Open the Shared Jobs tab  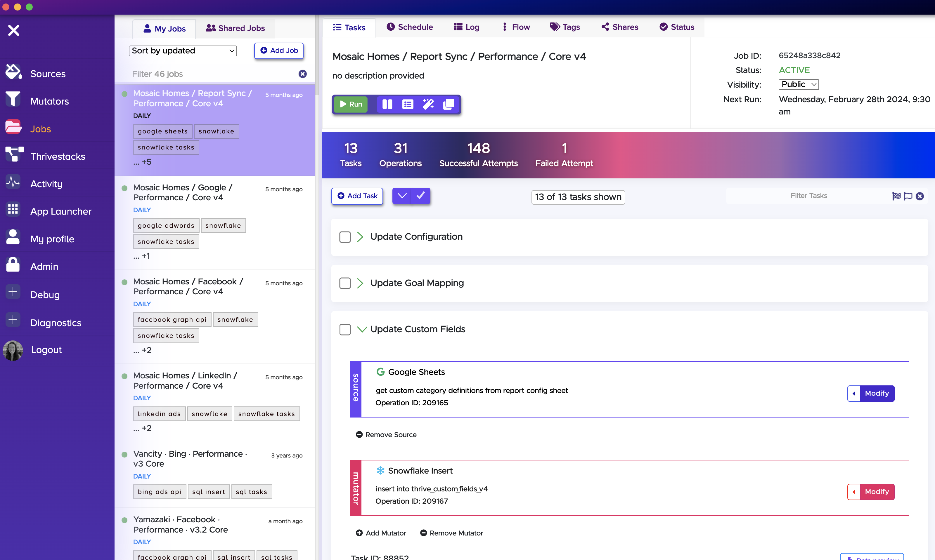coord(235,28)
